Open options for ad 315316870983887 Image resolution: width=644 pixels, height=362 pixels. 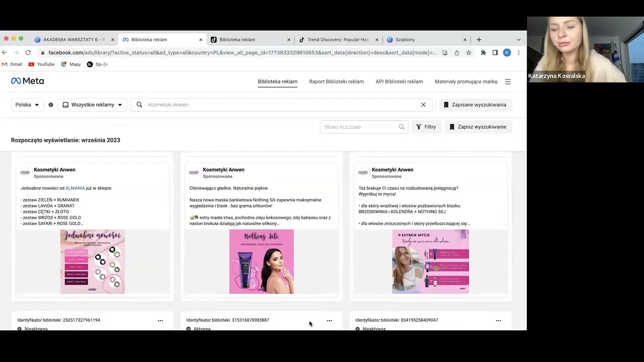pos(330,320)
